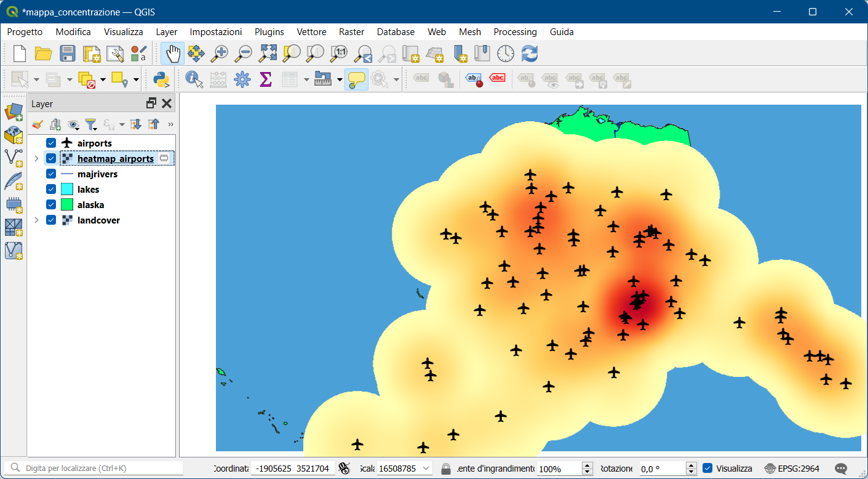Pan map to selection
The height and width of the screenshot is (479, 868).
pyautogui.click(x=196, y=54)
